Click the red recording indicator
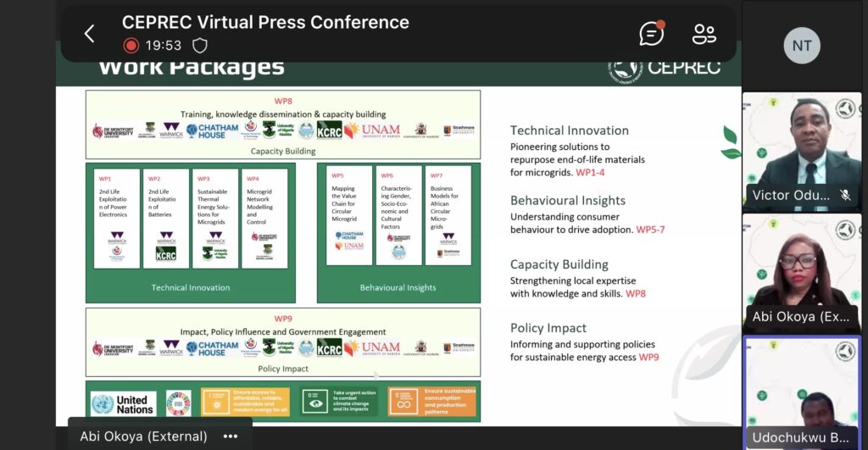 click(131, 46)
